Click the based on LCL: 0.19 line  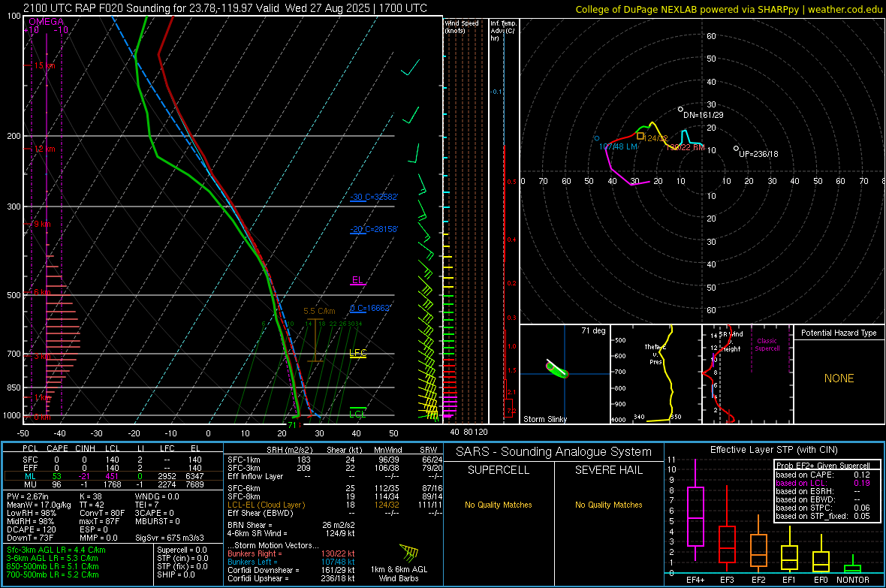(823, 483)
